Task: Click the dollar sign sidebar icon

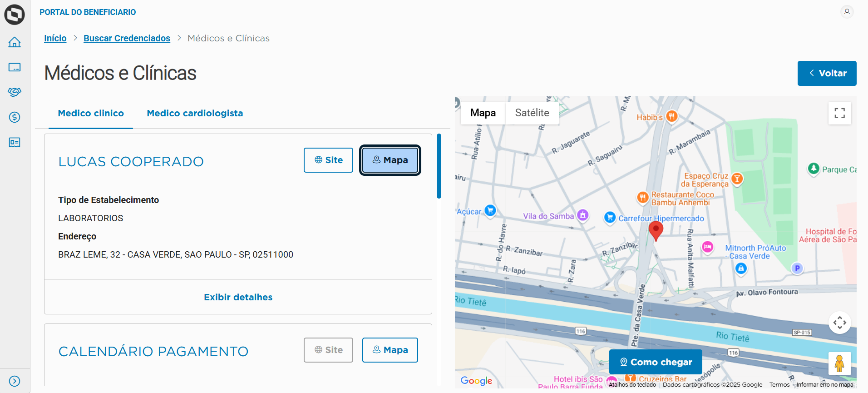Action: point(15,117)
